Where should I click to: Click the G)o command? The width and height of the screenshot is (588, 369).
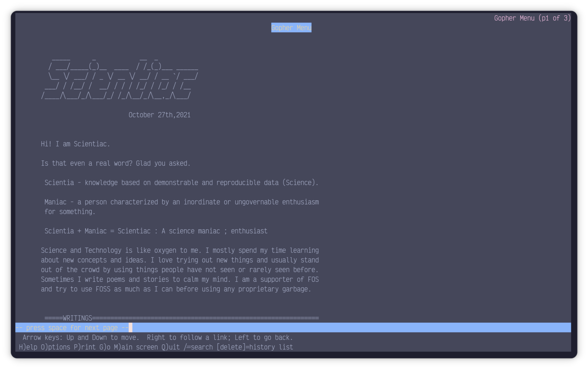[105, 347]
